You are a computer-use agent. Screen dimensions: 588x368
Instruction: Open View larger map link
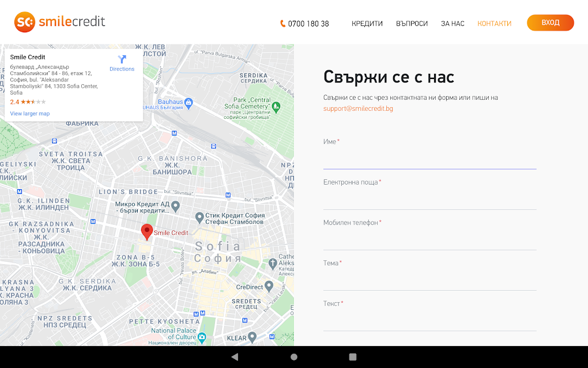pos(29,114)
